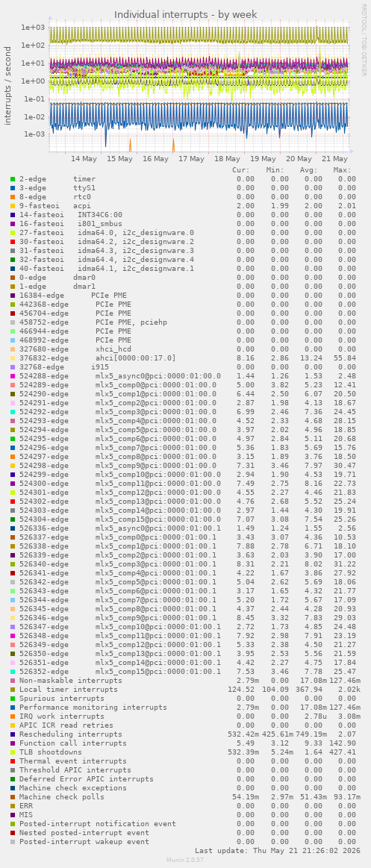Viewport: 371px width, 868px height.
Task: Click the Local timer interrupts swatch
Action: click(13, 689)
